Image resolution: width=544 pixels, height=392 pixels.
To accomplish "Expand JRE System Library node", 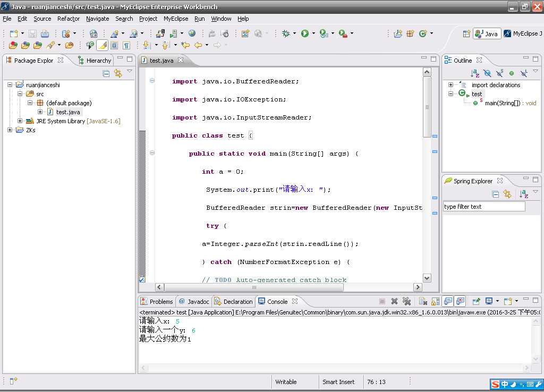I will click(20, 121).
